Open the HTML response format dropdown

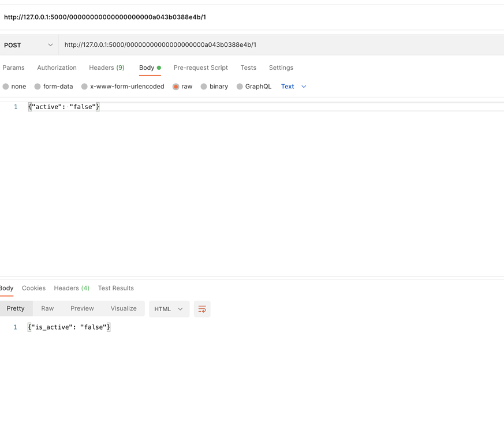[169, 309]
